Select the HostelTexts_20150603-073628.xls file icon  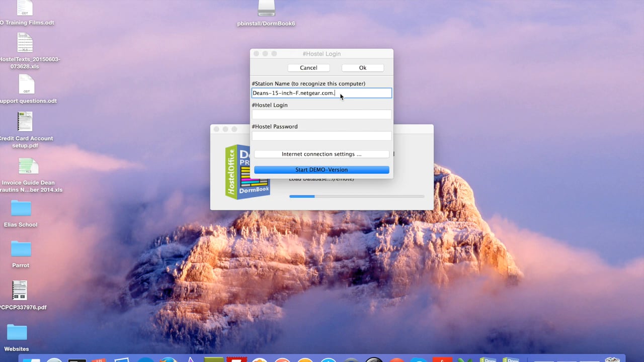point(25,43)
